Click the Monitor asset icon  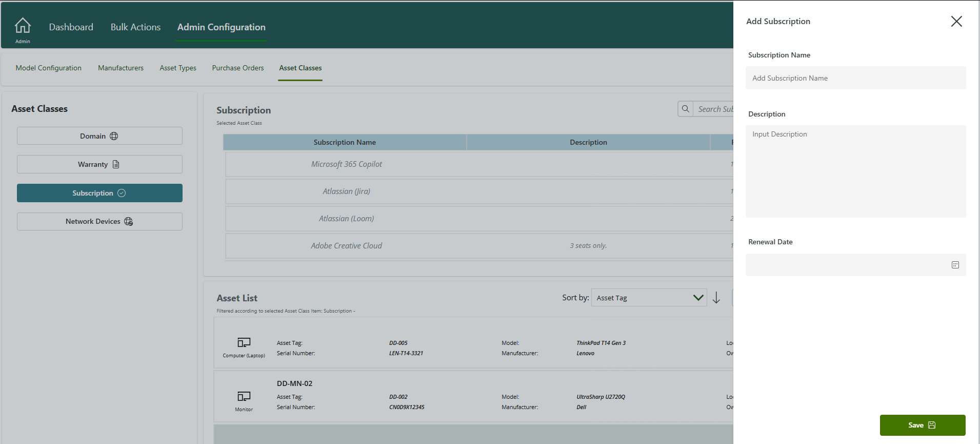[244, 396]
